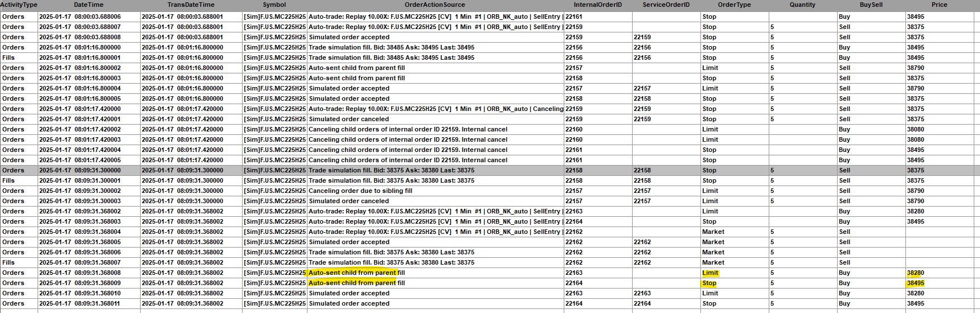Click ServiceOrderID 22164 in the 08:09:31.368011 row

click(x=642, y=303)
